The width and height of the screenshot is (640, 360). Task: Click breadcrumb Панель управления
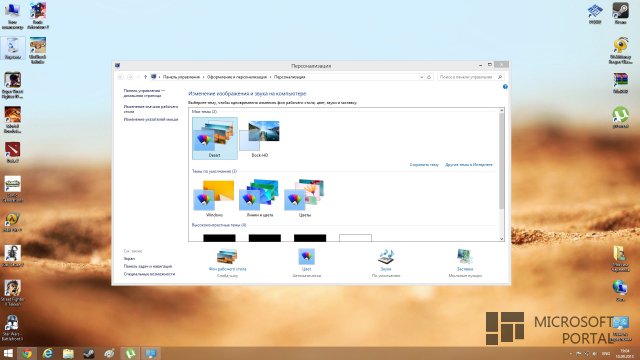tap(181, 77)
